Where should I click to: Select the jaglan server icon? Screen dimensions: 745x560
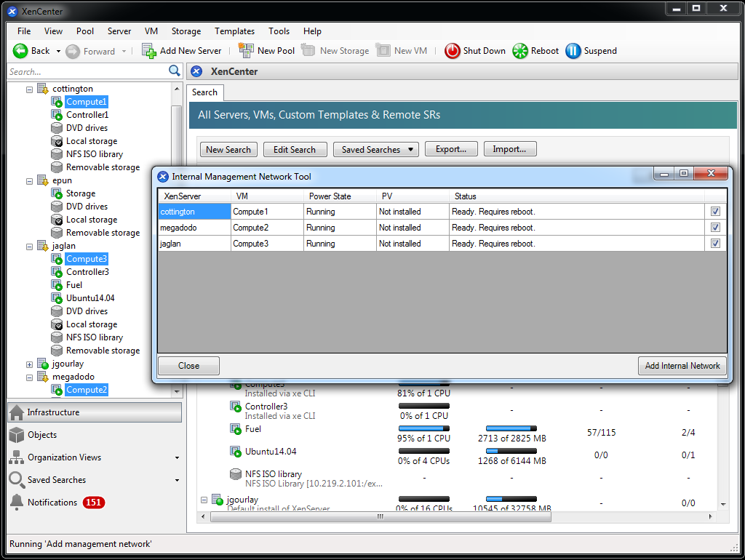click(x=43, y=246)
